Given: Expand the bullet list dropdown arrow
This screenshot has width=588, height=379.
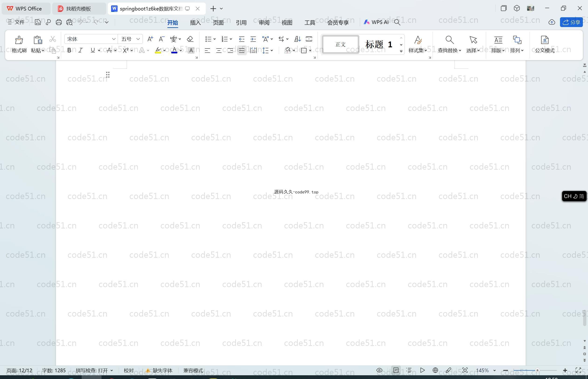Looking at the screenshot, I should [215, 39].
